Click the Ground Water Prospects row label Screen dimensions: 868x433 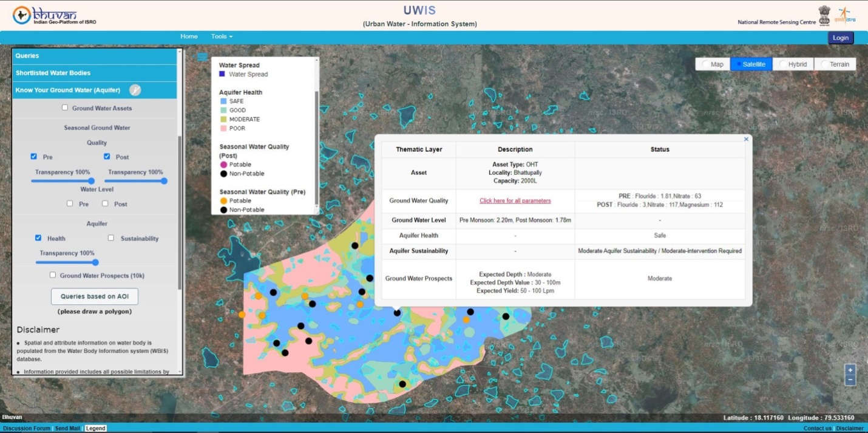pyautogui.click(x=418, y=279)
